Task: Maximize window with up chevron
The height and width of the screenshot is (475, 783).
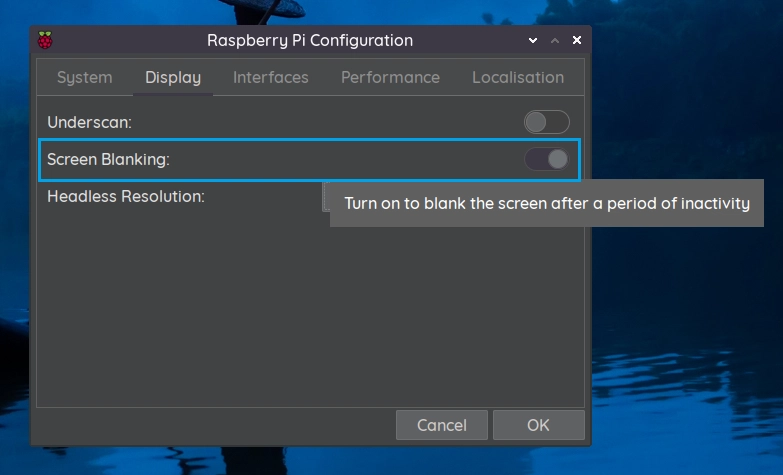Action: click(555, 40)
